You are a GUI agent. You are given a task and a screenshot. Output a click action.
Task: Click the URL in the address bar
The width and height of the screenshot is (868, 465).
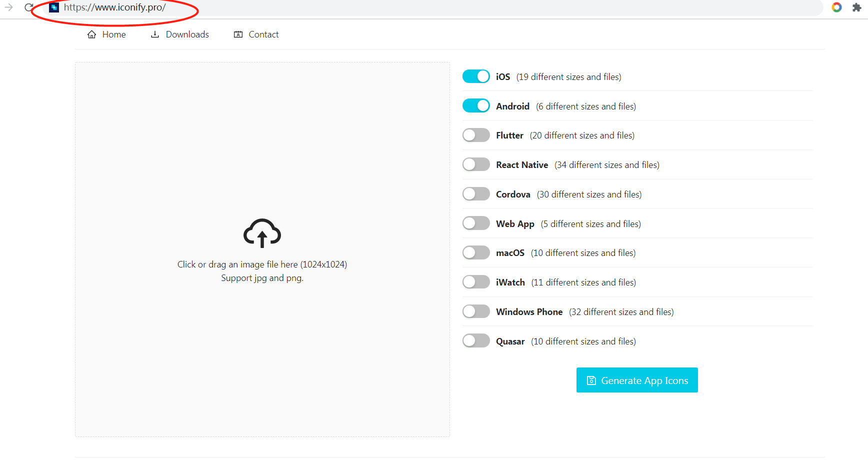114,7
